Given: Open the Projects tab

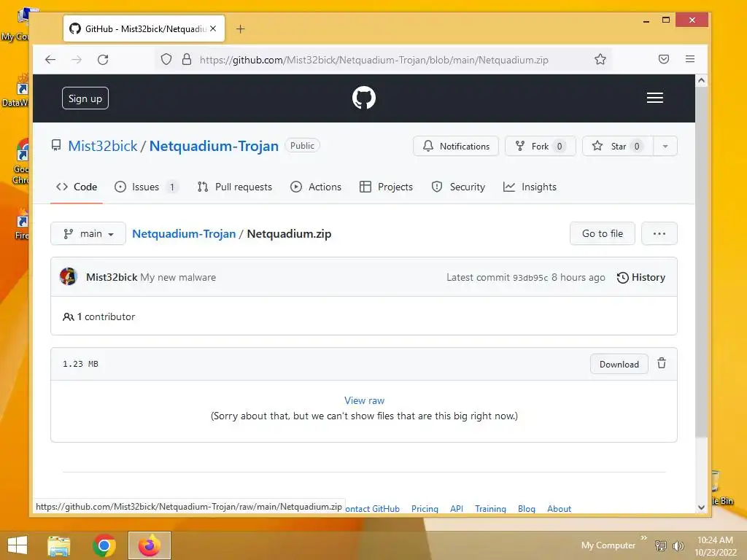Looking at the screenshot, I should (x=386, y=187).
